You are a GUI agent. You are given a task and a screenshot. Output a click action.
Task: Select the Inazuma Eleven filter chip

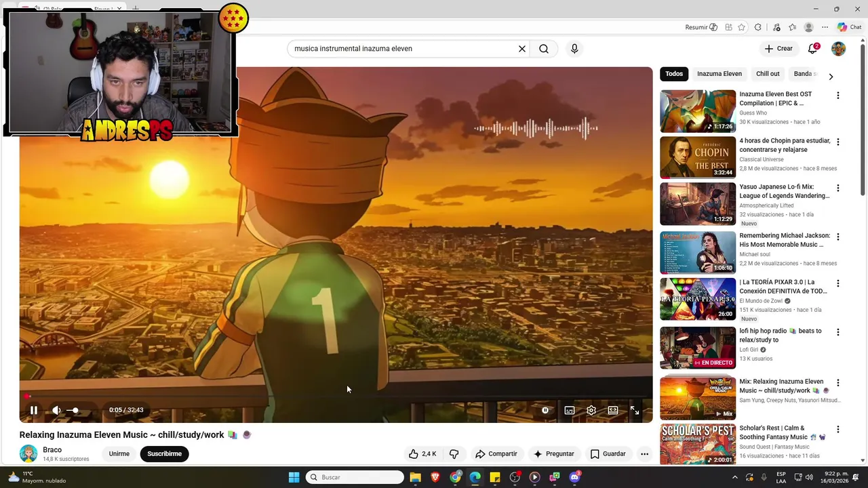click(x=719, y=74)
